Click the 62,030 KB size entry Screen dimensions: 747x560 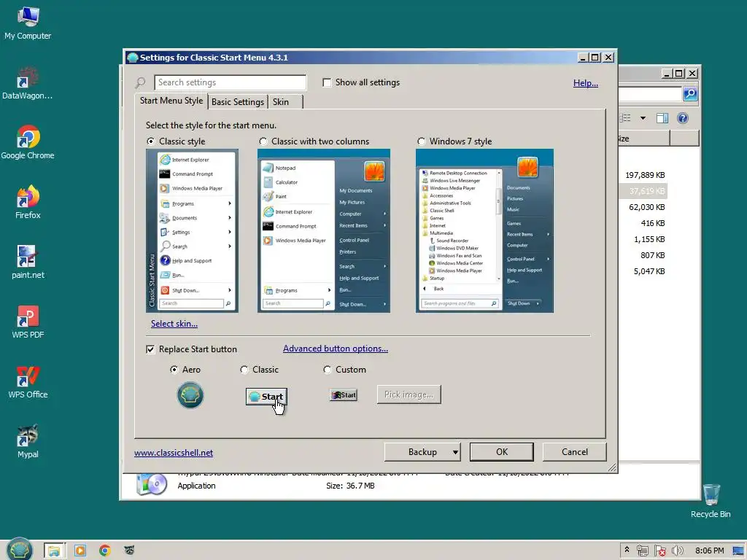646,207
